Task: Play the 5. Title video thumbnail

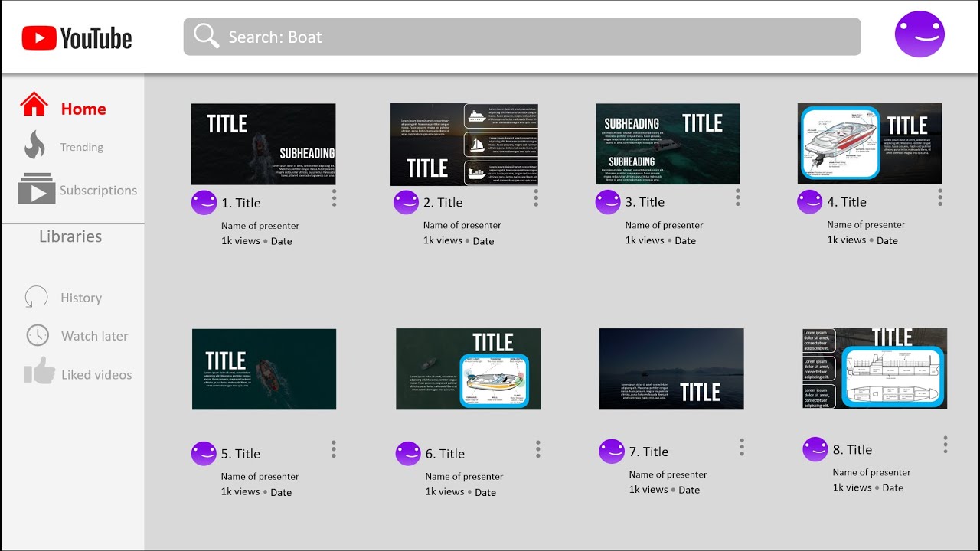Action: pos(264,369)
